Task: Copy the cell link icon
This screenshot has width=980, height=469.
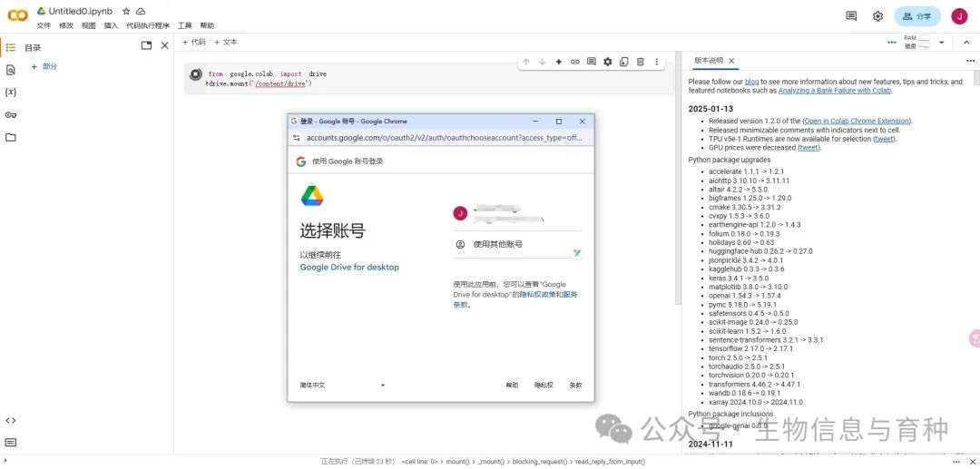Action: point(575,62)
